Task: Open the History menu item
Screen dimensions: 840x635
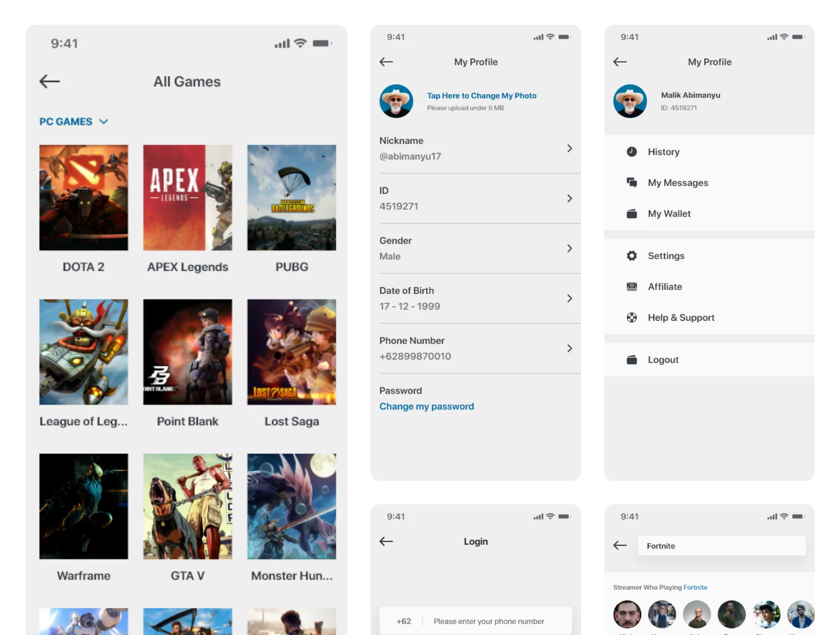Action: pos(709,152)
